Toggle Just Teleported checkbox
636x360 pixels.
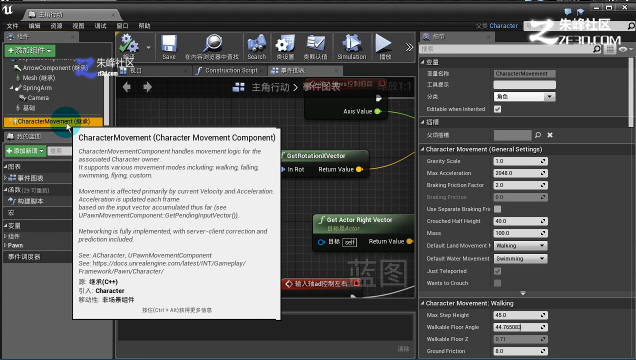tap(498, 271)
